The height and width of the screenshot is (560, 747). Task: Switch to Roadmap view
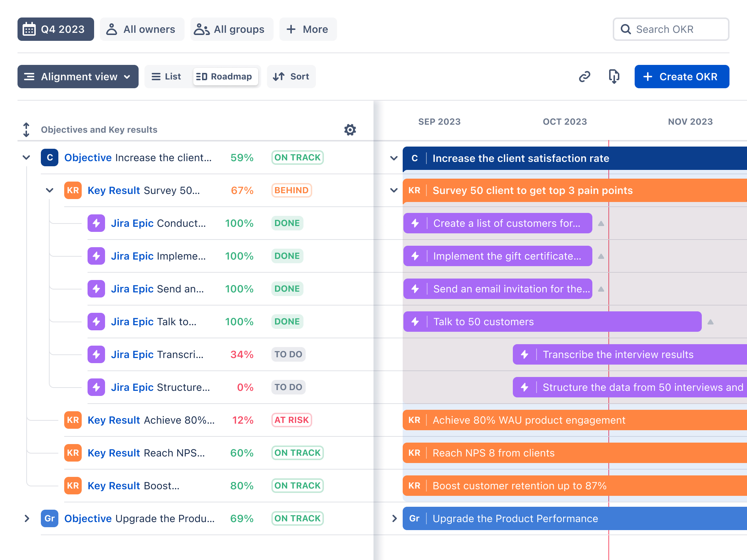[x=225, y=77]
